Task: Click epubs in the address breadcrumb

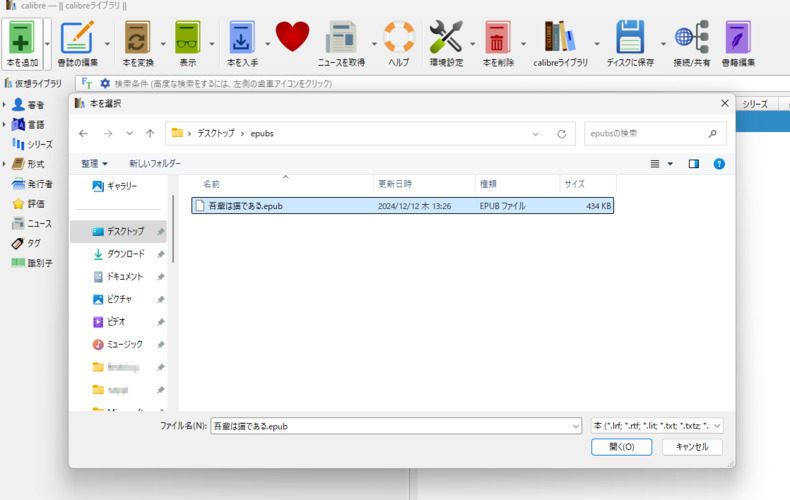Action: (262, 134)
